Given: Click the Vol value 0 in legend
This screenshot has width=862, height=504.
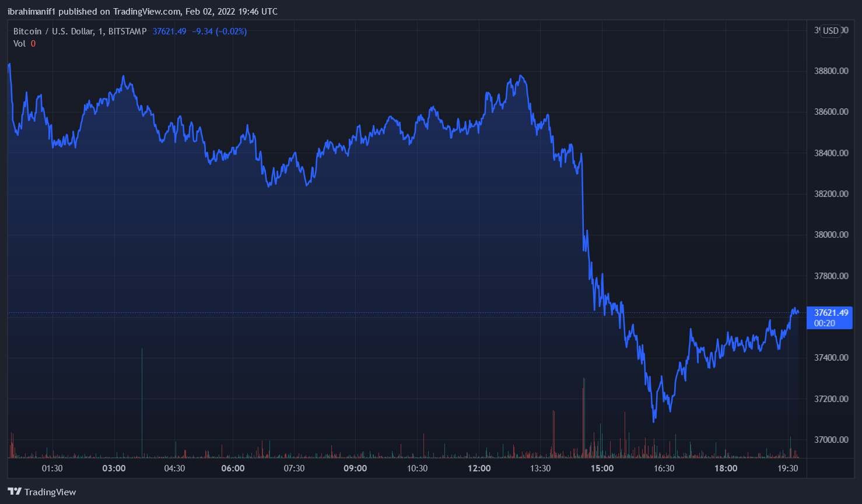Looking at the screenshot, I should (x=33, y=44).
